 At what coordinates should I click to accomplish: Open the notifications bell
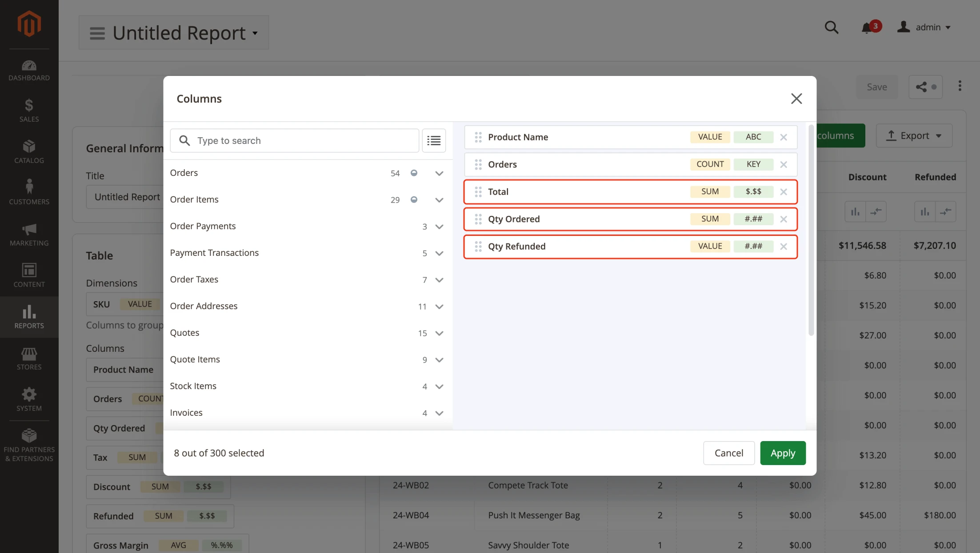coord(867,27)
